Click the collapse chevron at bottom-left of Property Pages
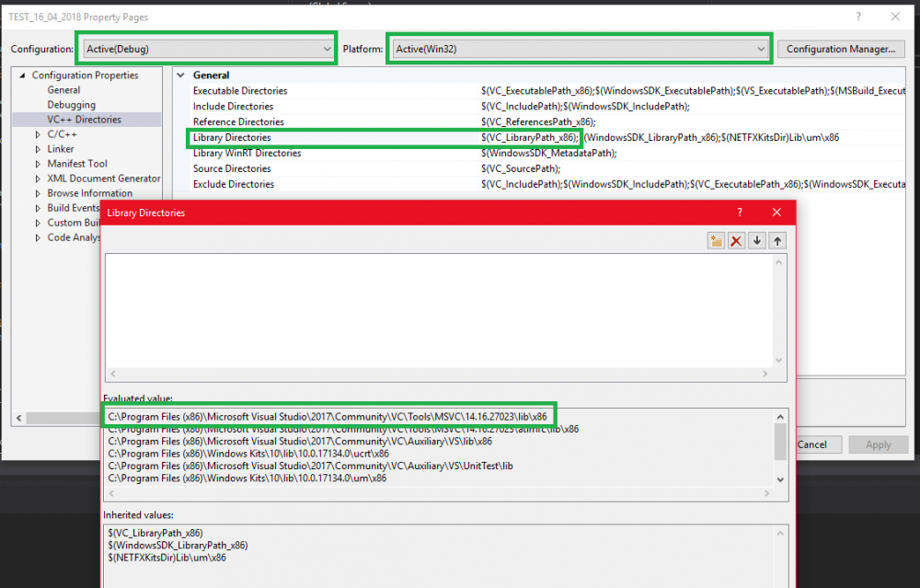Screen dimensions: 920x588 coord(18,417)
